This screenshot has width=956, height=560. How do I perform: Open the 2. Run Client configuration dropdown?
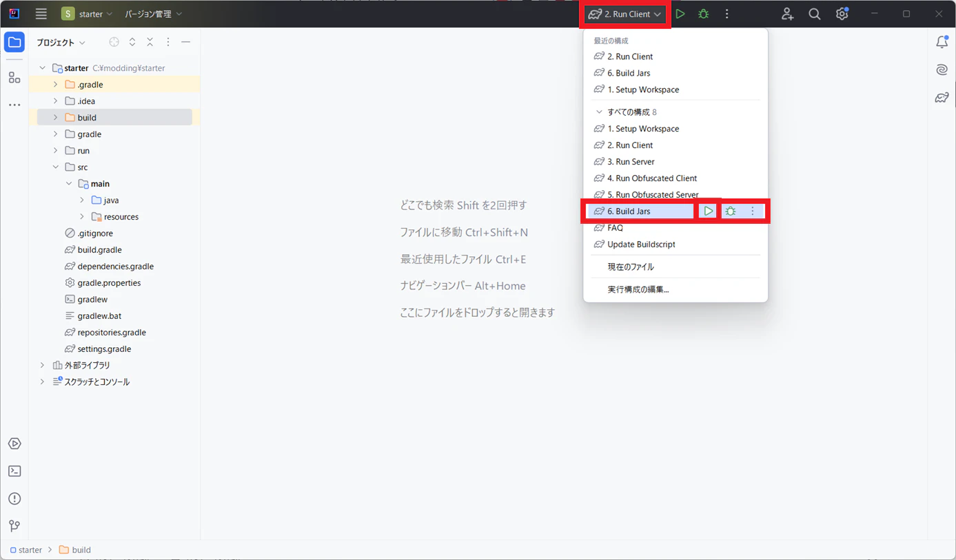624,14
